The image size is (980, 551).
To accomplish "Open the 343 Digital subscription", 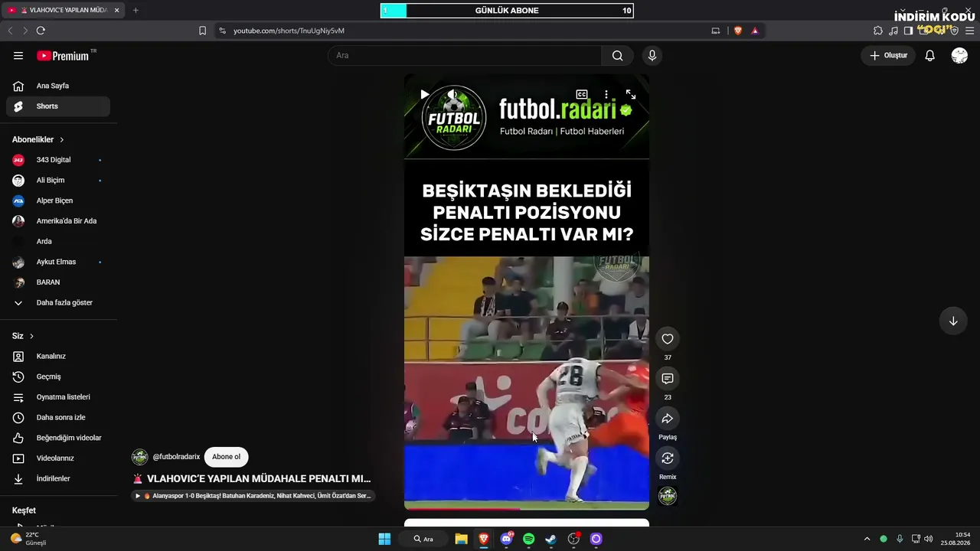I will pyautogui.click(x=58, y=160).
